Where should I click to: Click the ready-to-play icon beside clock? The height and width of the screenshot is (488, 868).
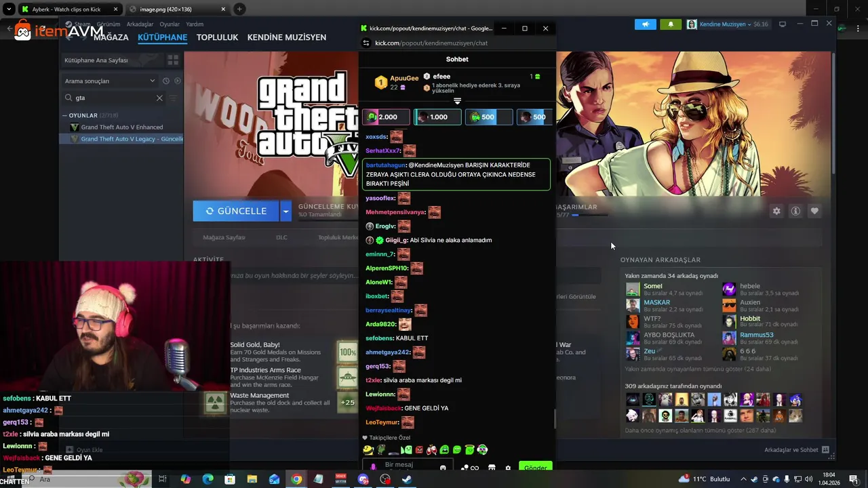point(178,81)
